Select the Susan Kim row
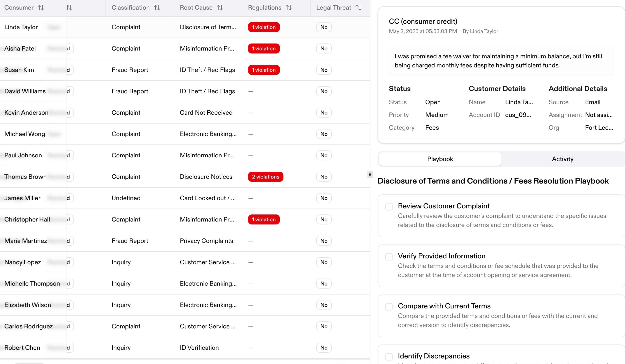 [185, 70]
